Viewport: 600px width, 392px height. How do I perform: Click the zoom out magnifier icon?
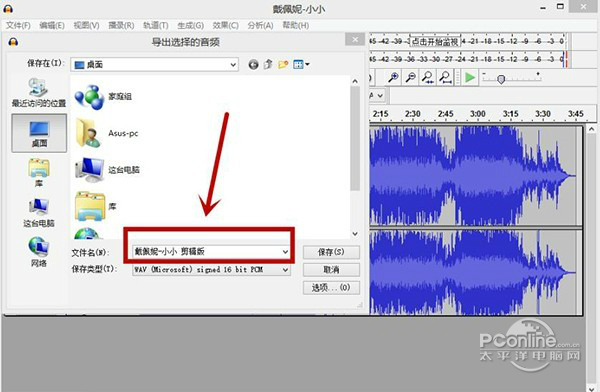click(x=411, y=77)
